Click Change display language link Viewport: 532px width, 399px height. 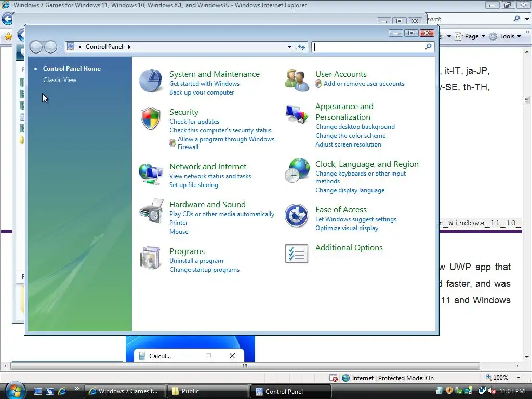(350, 190)
